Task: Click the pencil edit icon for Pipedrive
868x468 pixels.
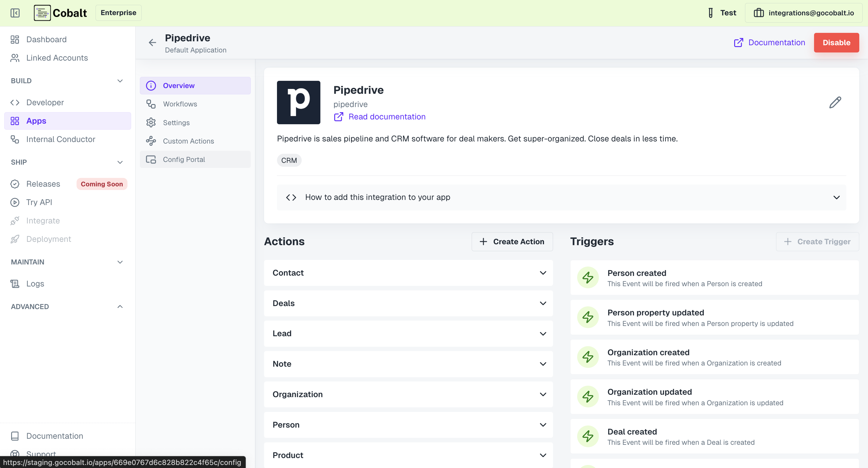Action: 835,103
